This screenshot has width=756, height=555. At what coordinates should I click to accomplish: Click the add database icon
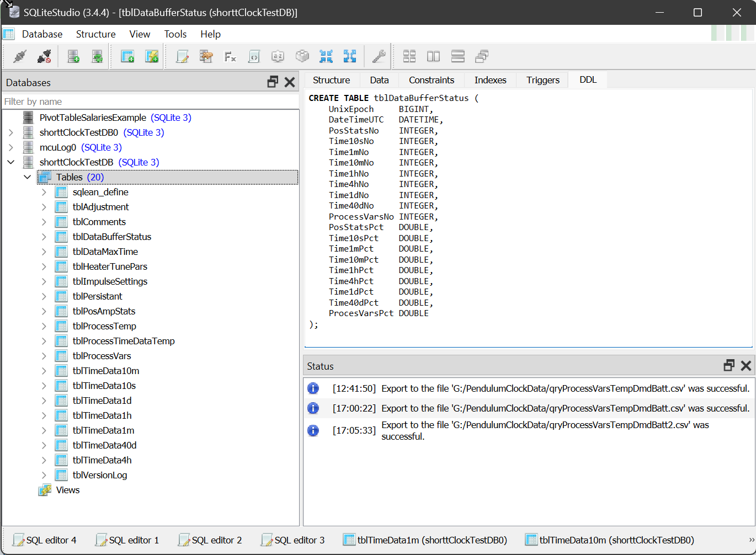click(73, 56)
